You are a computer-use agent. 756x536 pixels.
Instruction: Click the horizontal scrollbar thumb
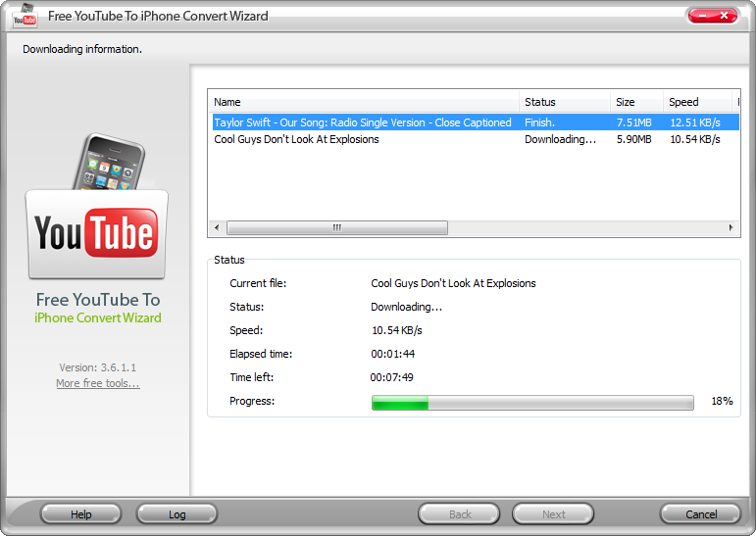tap(337, 227)
